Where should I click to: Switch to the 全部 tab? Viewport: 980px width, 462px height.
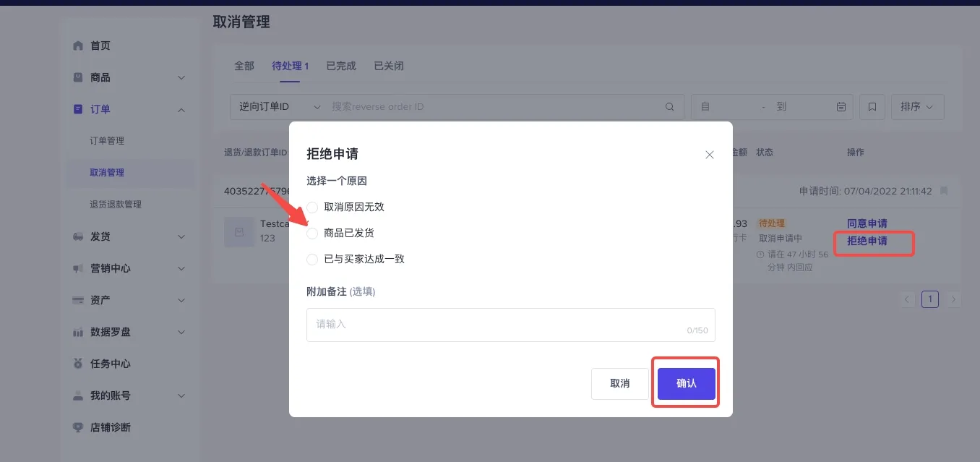click(244, 66)
